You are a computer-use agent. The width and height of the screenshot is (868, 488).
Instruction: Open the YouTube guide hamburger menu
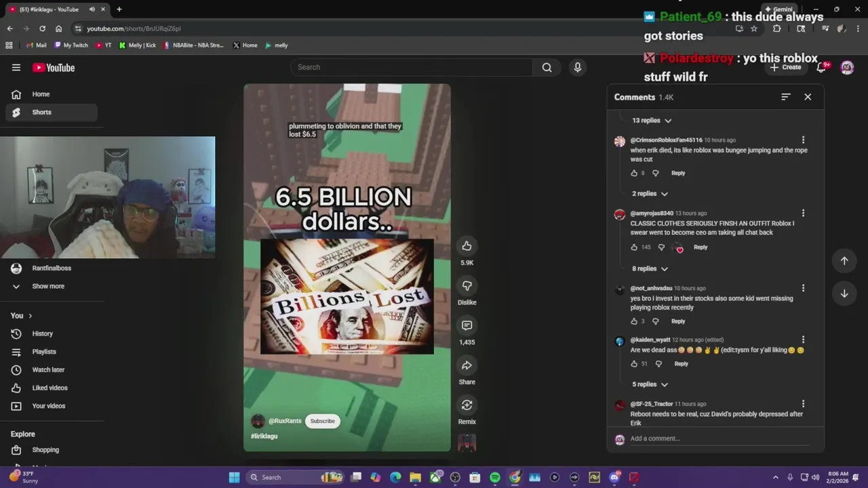[16, 67]
